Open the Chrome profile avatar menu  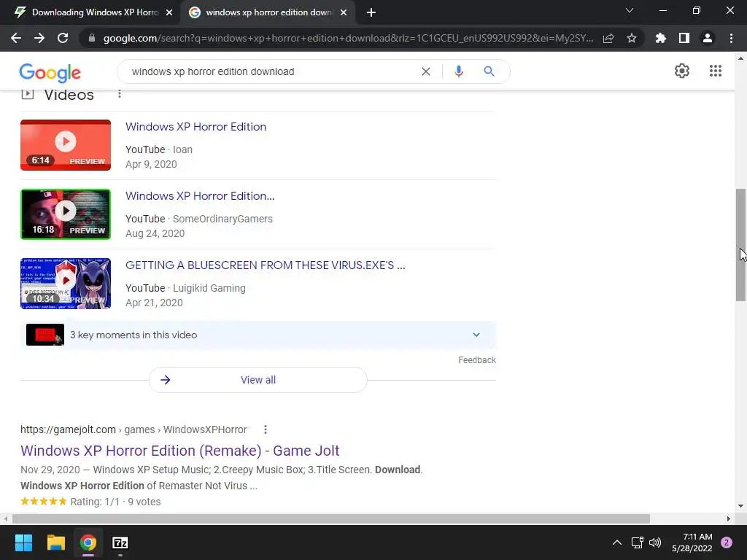click(x=708, y=38)
